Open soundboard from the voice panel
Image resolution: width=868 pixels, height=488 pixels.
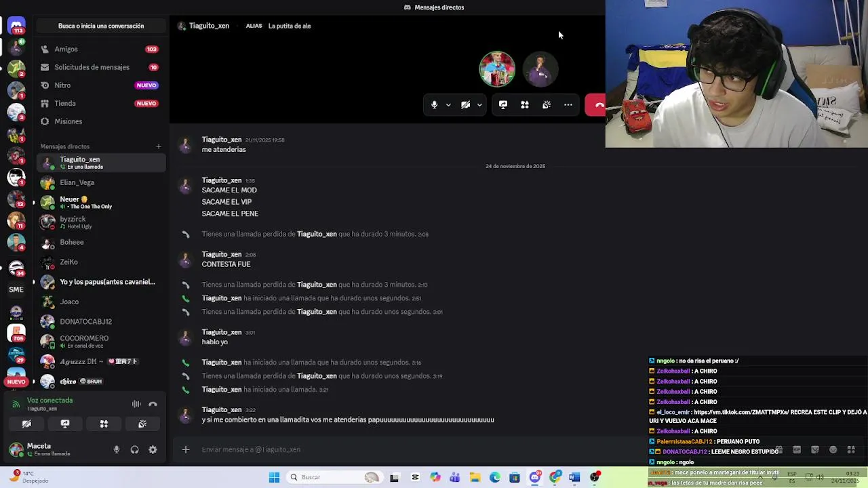[x=142, y=424]
